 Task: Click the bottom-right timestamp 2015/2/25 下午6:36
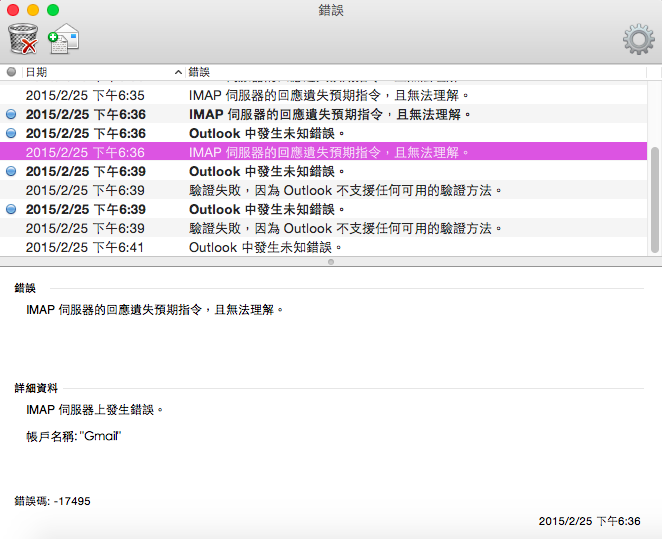(589, 521)
